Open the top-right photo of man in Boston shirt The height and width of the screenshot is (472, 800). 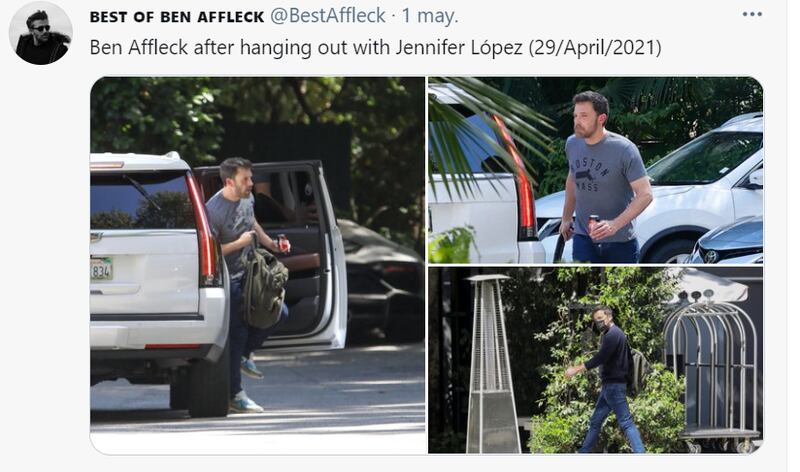tap(595, 170)
